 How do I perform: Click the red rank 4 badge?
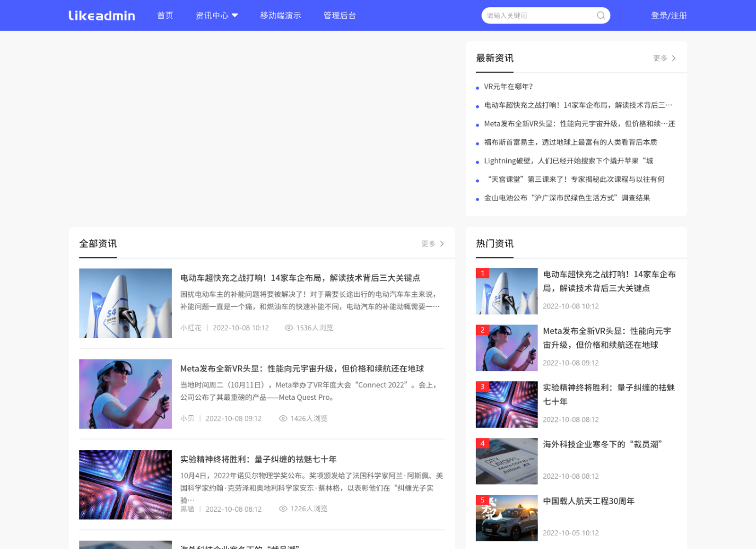pyautogui.click(x=482, y=443)
